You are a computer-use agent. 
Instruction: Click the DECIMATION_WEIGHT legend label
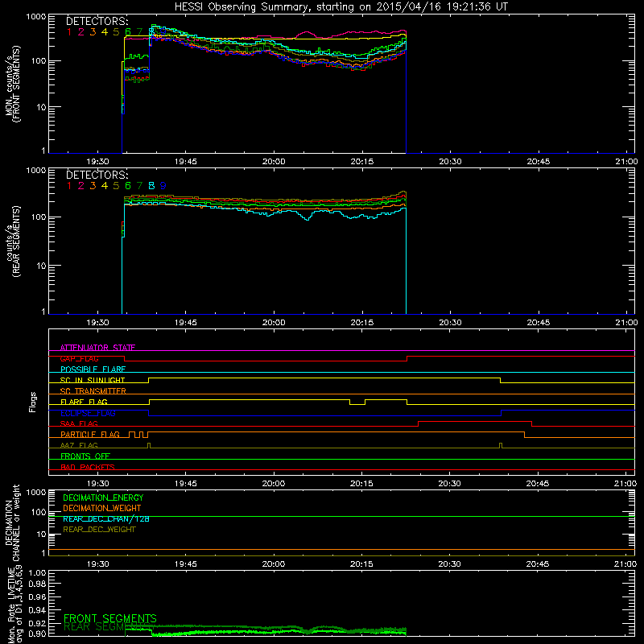102,508
